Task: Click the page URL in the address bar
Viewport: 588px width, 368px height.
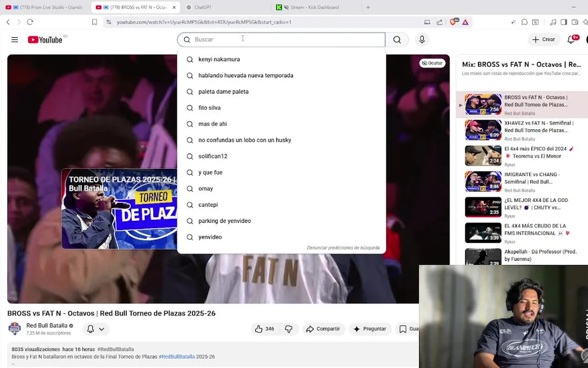Action: click(204, 22)
